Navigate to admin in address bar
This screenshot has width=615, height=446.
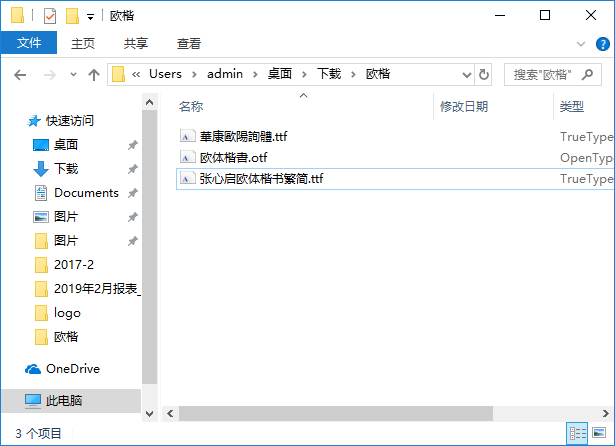pyautogui.click(x=225, y=74)
